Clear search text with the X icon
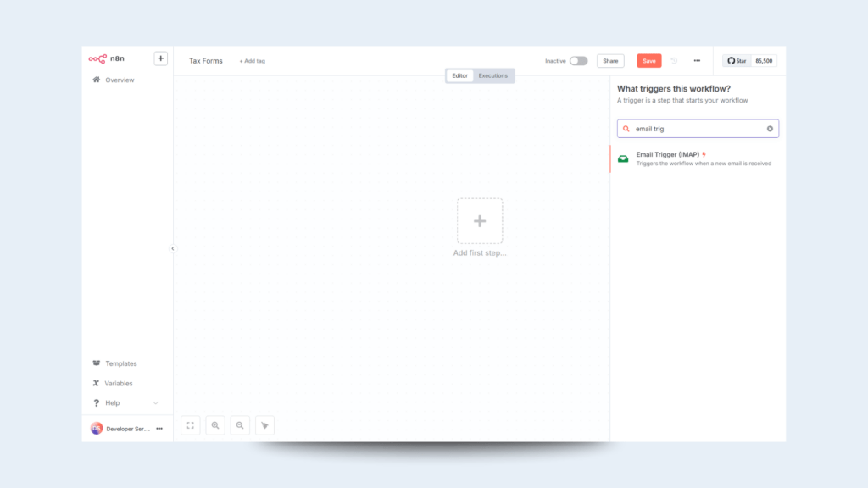 (x=770, y=129)
